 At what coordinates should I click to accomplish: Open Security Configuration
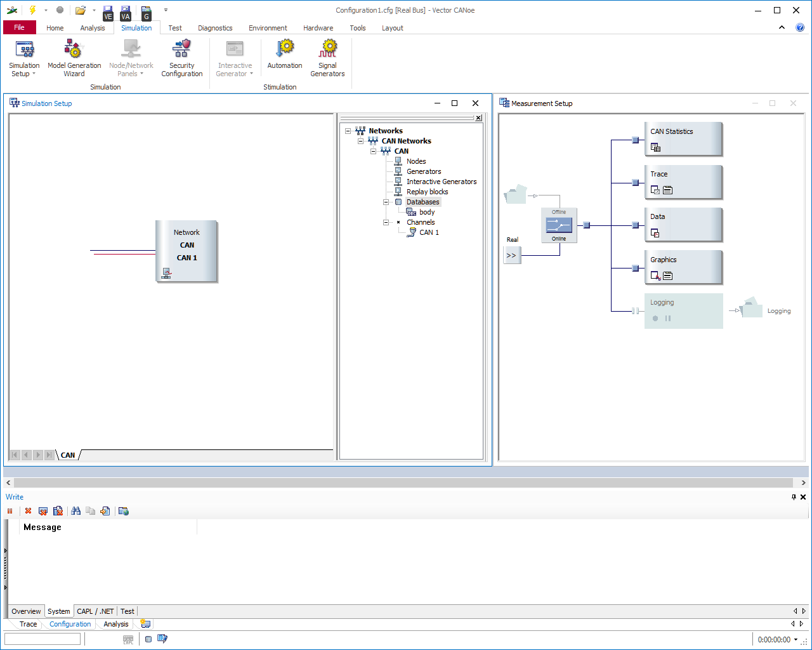click(182, 58)
